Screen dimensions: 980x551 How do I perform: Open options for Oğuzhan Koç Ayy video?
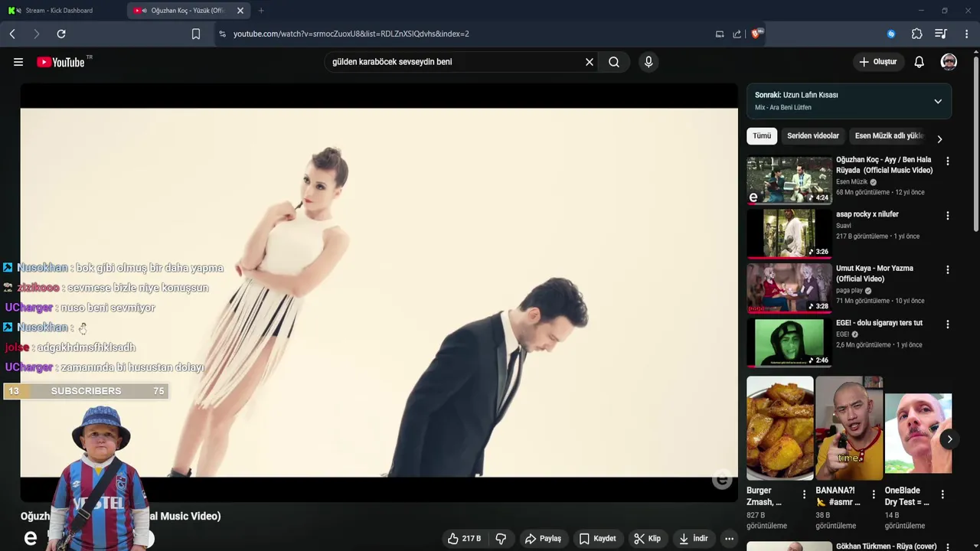tap(948, 161)
